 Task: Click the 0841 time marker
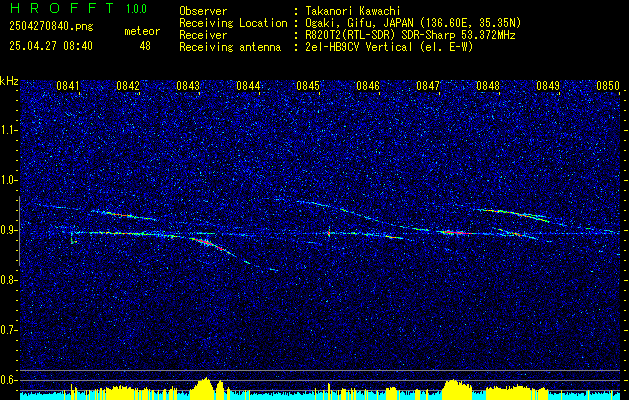[68, 86]
